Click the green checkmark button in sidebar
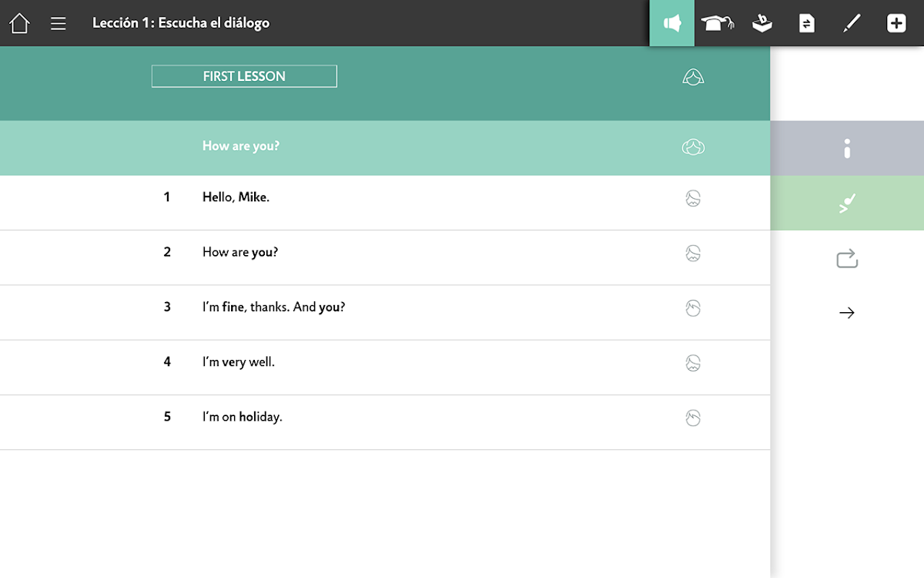This screenshot has height=578, width=924. pyautogui.click(x=847, y=203)
